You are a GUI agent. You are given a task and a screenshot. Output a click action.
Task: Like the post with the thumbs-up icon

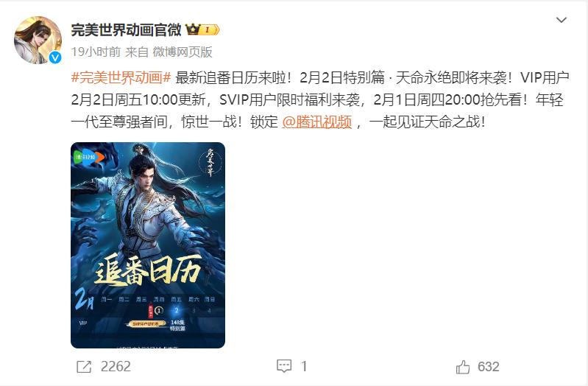pos(463,367)
